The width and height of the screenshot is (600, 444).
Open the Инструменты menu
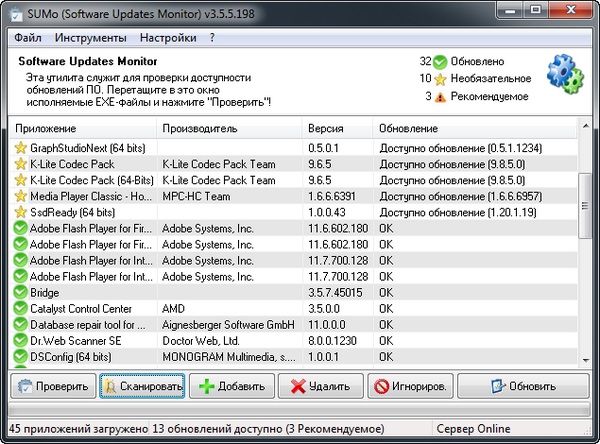(90, 38)
